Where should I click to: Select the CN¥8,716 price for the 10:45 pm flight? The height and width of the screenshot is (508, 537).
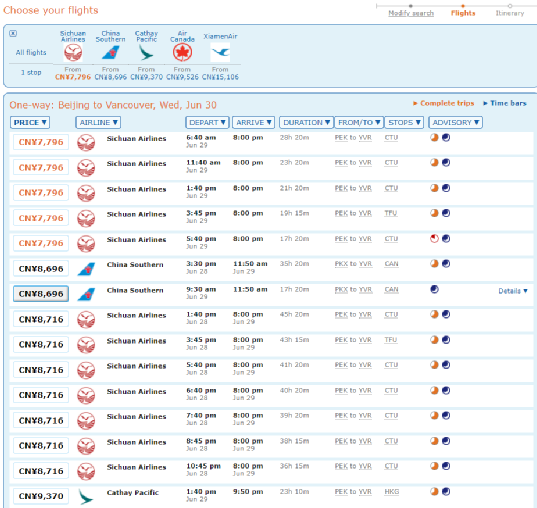point(41,471)
